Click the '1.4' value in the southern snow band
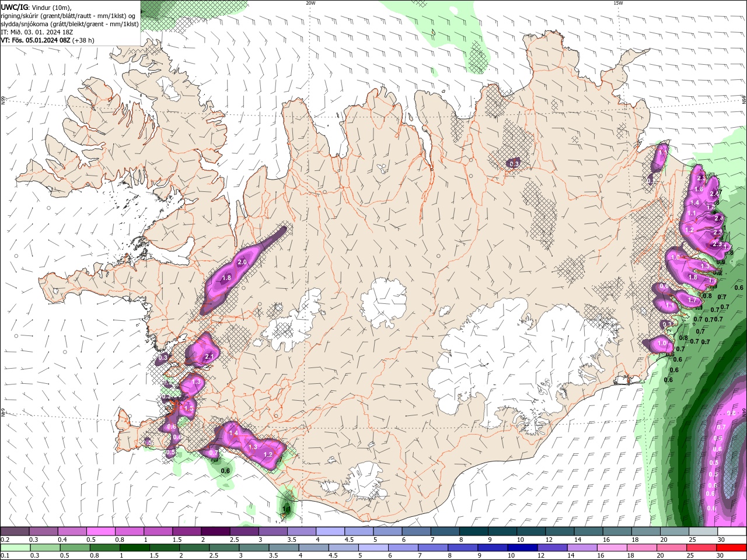Image resolution: width=747 pixels, height=560 pixels. tap(233, 433)
